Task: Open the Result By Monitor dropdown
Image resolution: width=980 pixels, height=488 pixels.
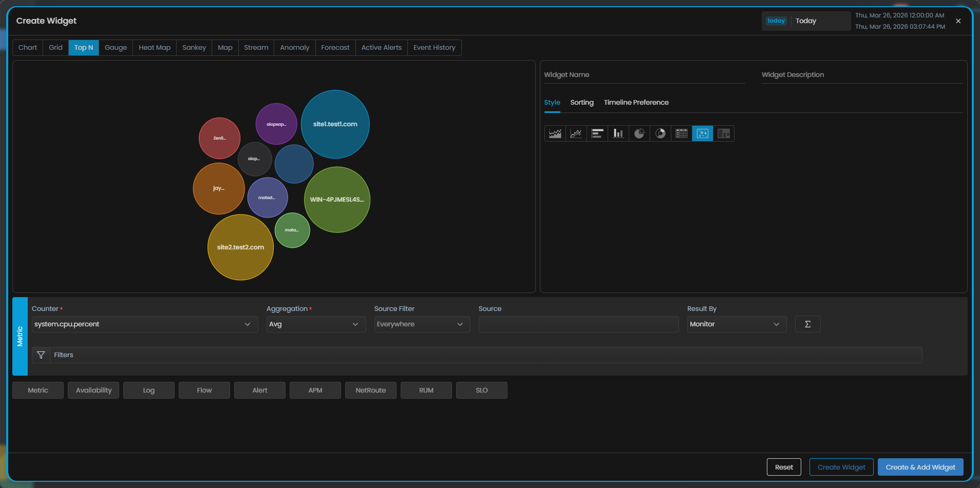Action: [x=736, y=324]
